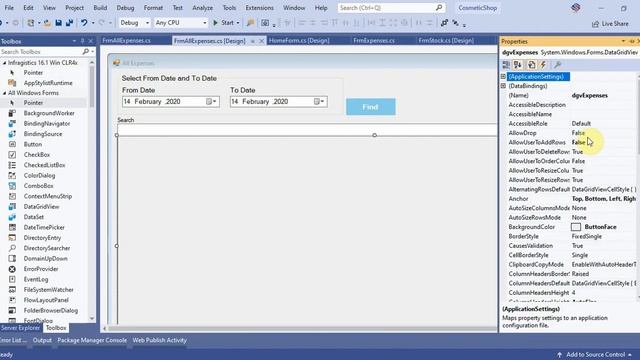Select the CheckBox toolbox item

[36, 155]
